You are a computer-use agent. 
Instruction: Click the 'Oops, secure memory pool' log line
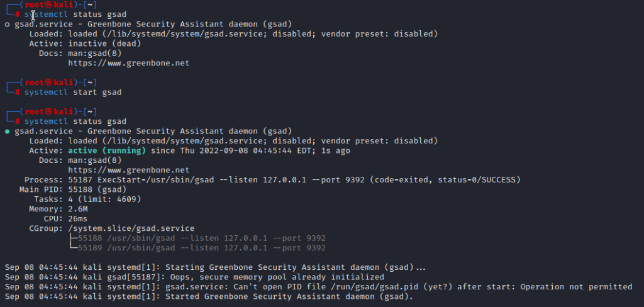(194, 277)
